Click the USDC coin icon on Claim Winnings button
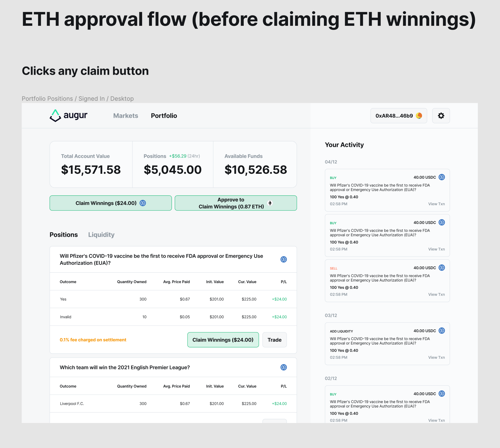Viewport: 500px width, 448px height. 143,203
